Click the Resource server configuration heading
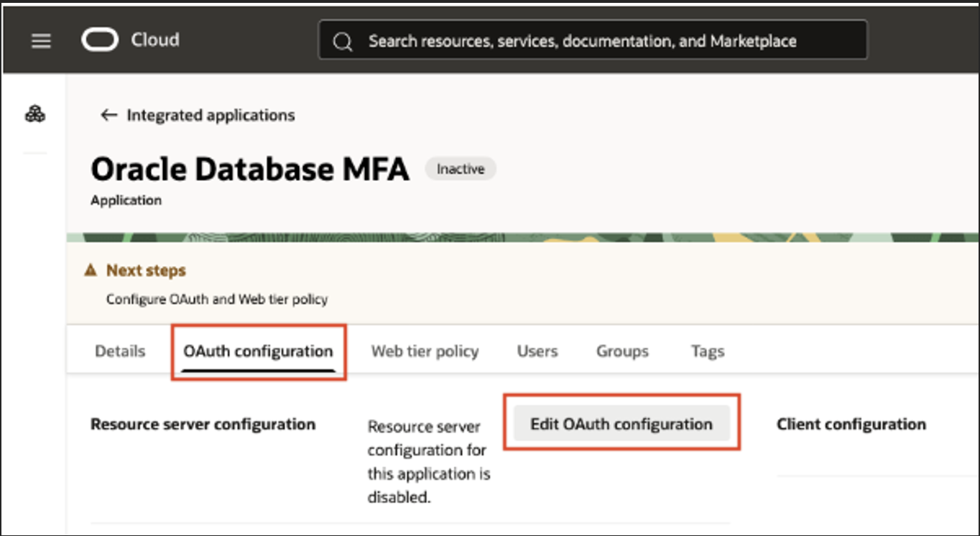Image resolution: width=980 pixels, height=536 pixels. coord(203,424)
